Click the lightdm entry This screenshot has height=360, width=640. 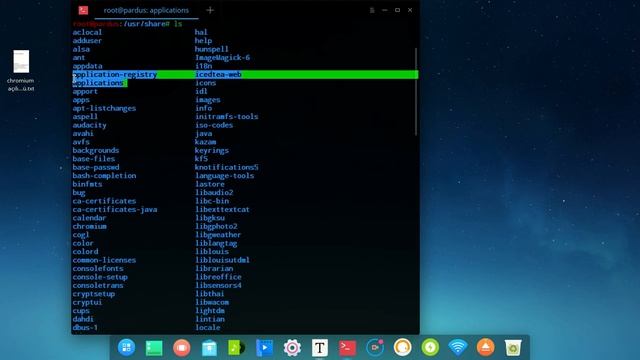point(209,311)
